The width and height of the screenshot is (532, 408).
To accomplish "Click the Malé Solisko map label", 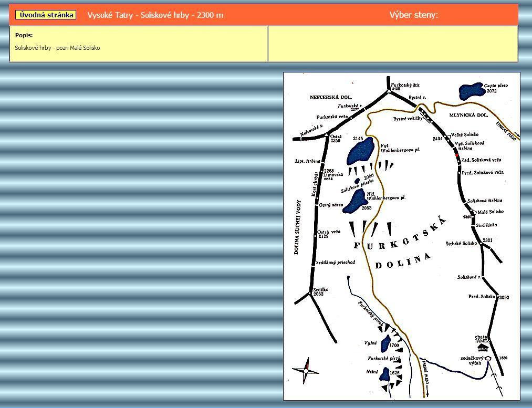I will (x=490, y=212).
